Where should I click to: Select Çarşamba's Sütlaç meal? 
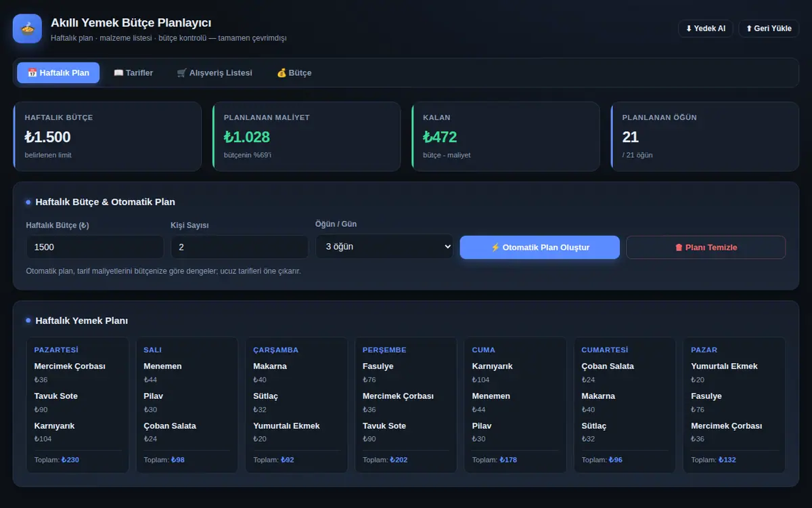266,396
